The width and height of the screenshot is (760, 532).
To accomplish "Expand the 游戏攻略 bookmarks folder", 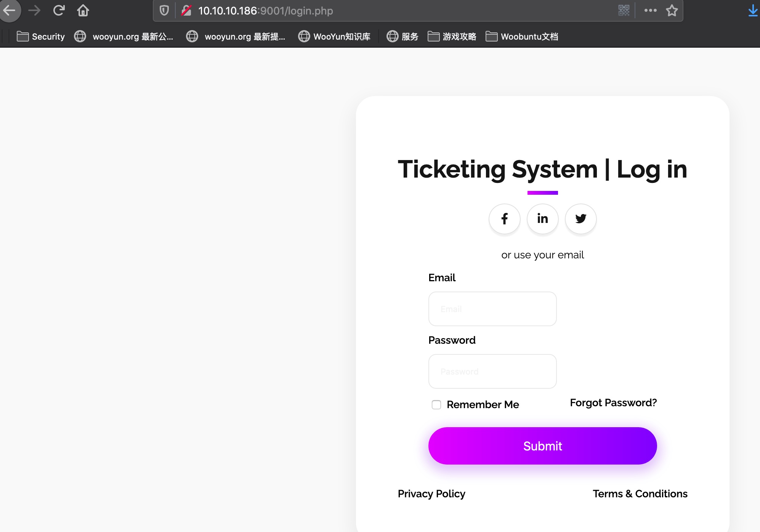I will 452,37.
